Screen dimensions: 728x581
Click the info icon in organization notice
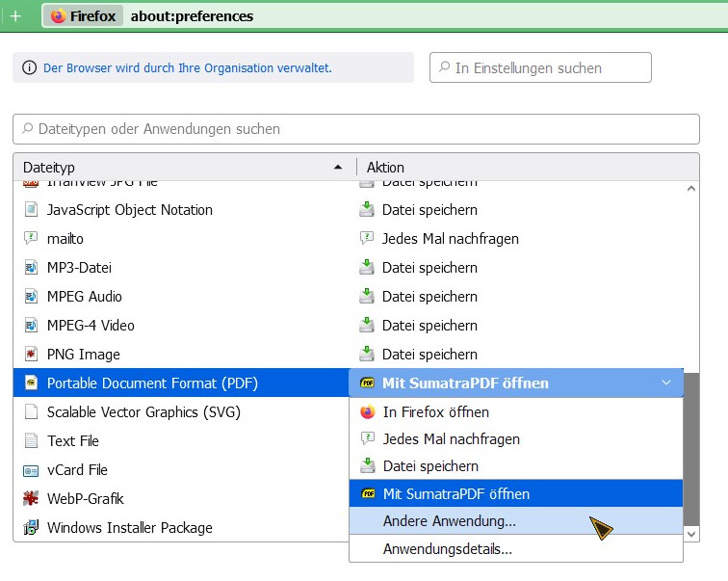pos(29,67)
